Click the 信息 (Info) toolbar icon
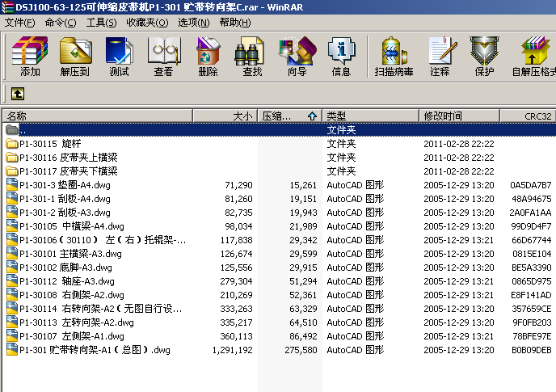 pyautogui.click(x=341, y=57)
